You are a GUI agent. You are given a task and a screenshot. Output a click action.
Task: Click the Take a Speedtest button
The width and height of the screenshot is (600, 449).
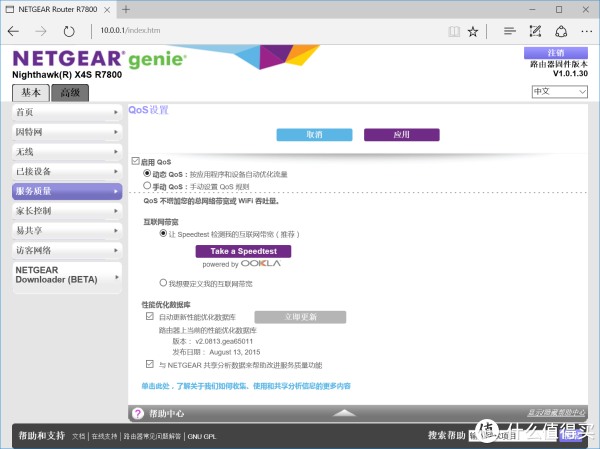tap(236, 251)
